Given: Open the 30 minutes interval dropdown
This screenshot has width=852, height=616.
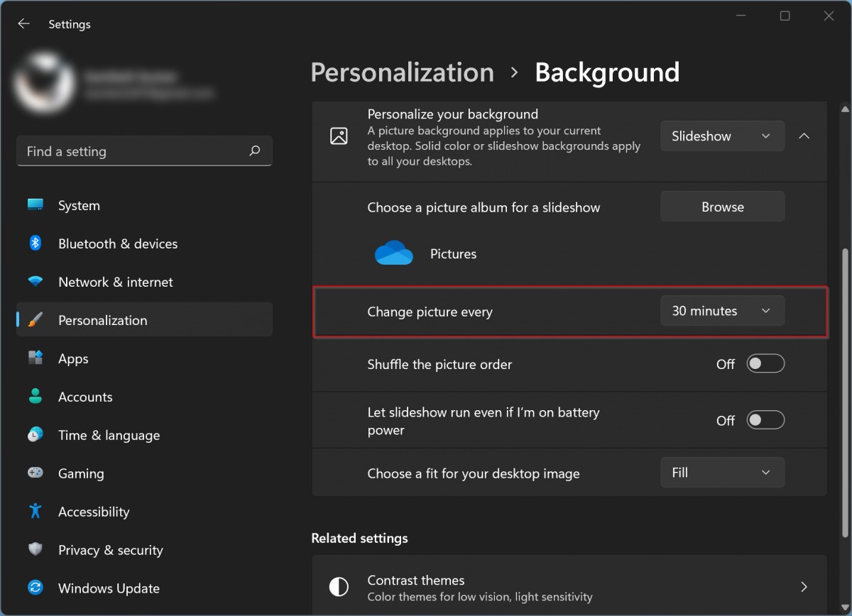Looking at the screenshot, I should tap(722, 311).
